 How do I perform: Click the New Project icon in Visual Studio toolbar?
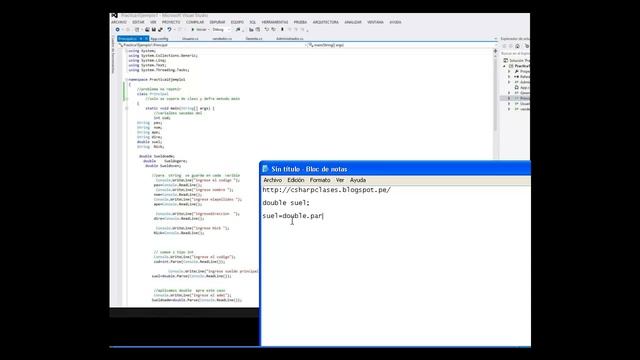[x=137, y=30]
